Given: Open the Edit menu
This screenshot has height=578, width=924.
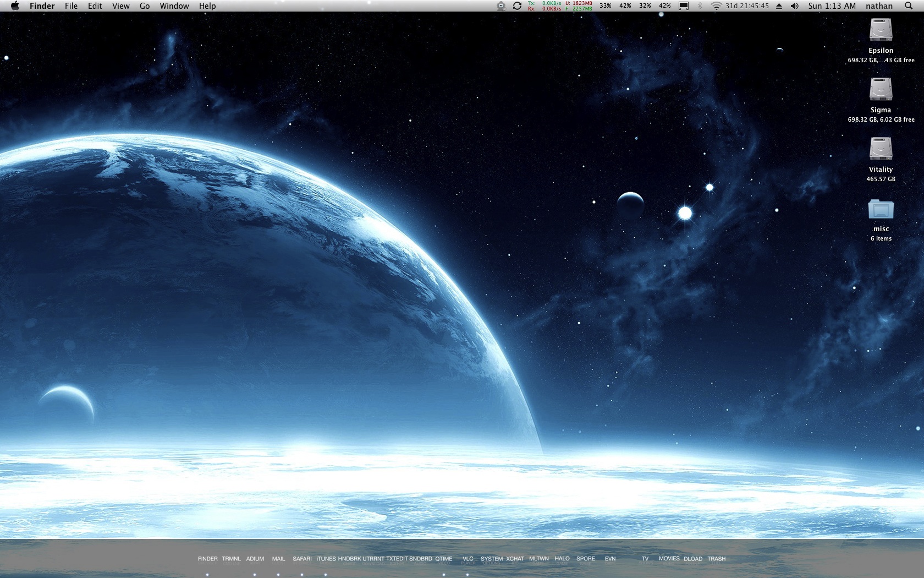Looking at the screenshot, I should click(x=95, y=6).
